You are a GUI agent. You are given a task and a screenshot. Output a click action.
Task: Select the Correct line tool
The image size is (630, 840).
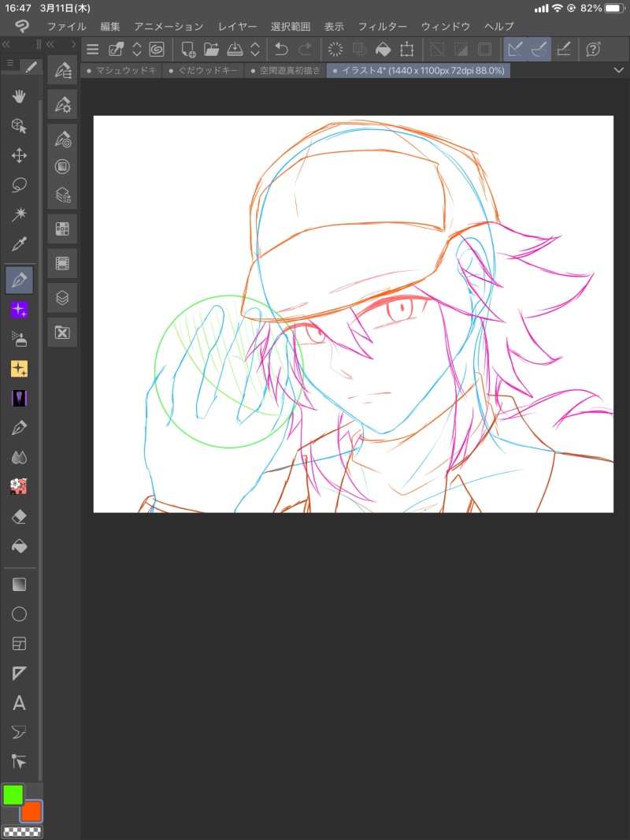click(x=19, y=761)
